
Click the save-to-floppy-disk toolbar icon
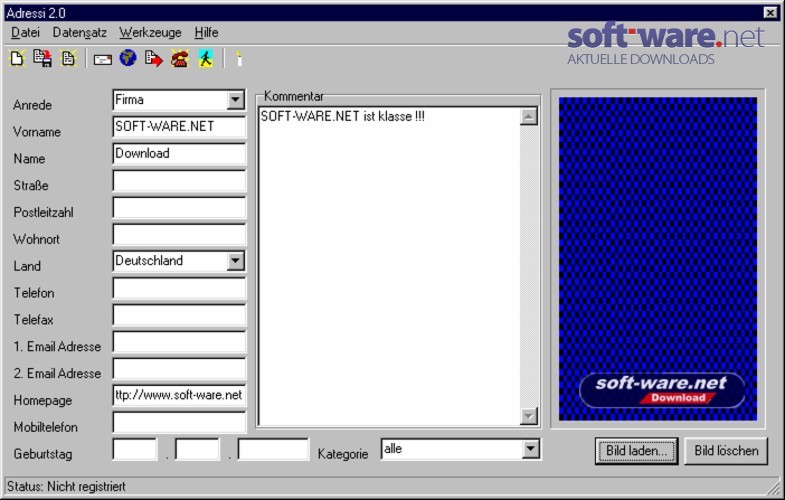pos(43,59)
